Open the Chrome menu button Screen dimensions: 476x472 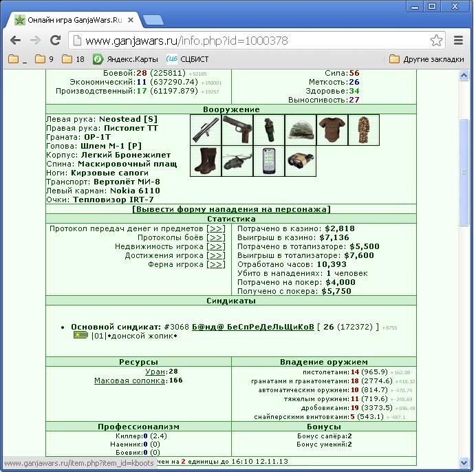[458, 40]
